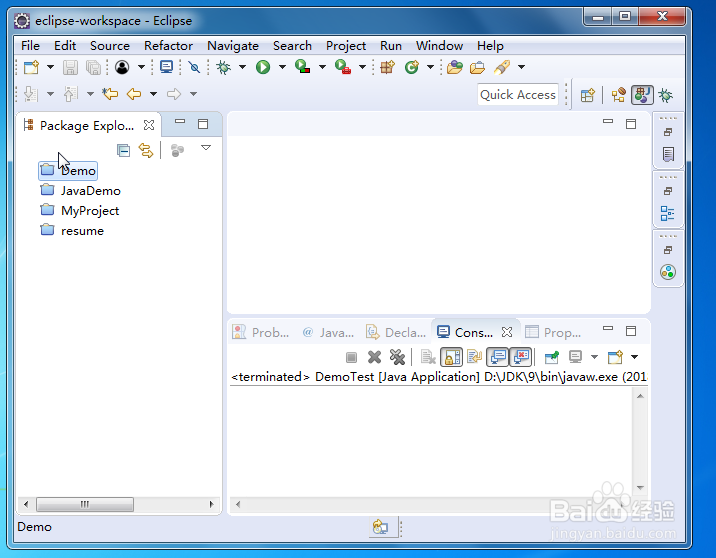
Task: Switch to the Debug perspective icon
Action: [x=665, y=95]
